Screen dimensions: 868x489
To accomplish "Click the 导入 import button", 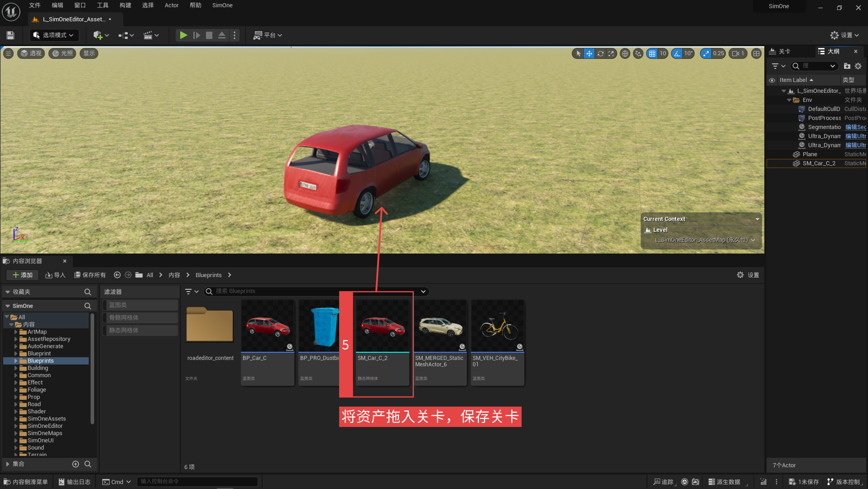I will (x=55, y=275).
